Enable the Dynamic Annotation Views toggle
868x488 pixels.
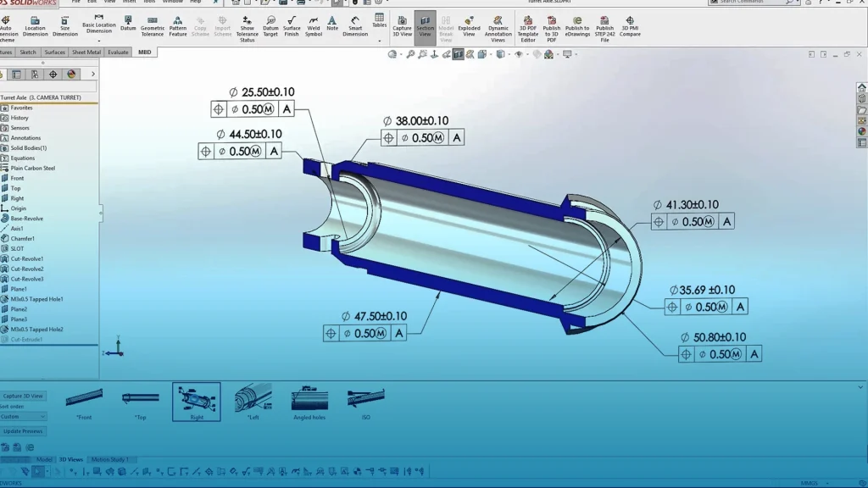tap(498, 25)
